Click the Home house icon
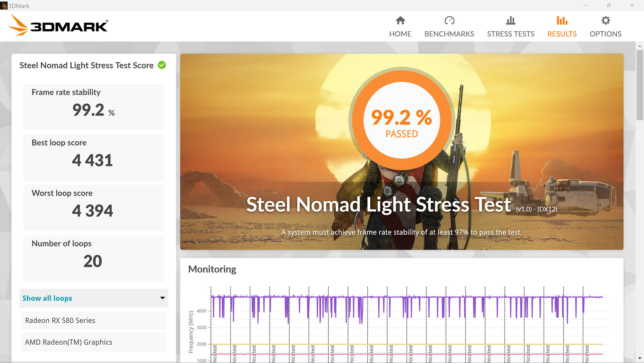This screenshot has width=644, height=363. coord(400,21)
